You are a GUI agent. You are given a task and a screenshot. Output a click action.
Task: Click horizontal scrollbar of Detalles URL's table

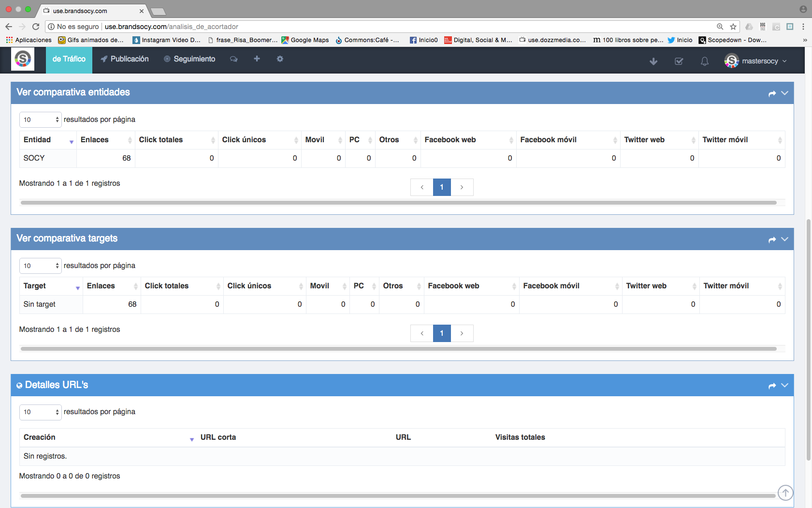click(x=398, y=496)
